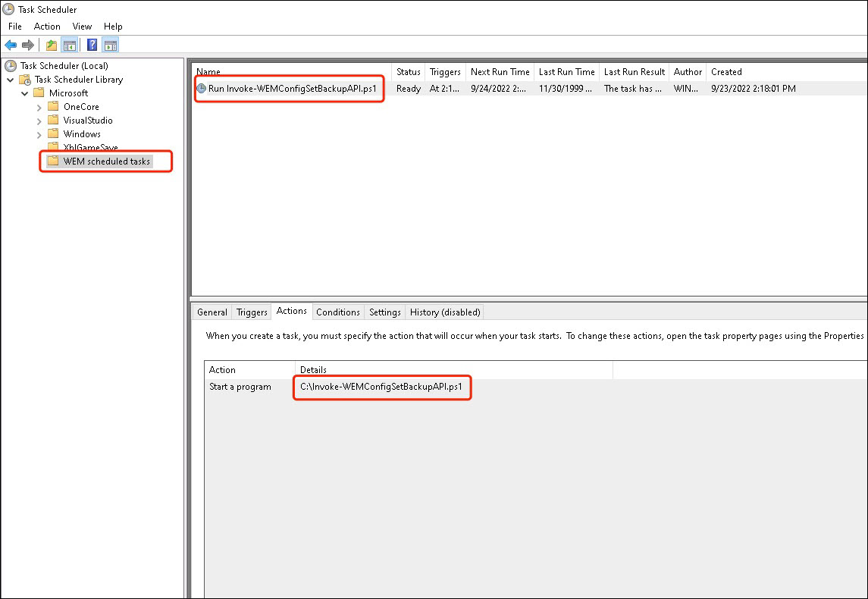868x599 pixels.
Task: Expand the OneCore folder node
Action: click(39, 107)
